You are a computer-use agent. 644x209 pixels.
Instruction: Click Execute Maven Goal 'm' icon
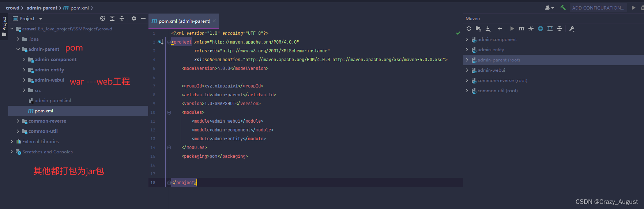click(521, 29)
